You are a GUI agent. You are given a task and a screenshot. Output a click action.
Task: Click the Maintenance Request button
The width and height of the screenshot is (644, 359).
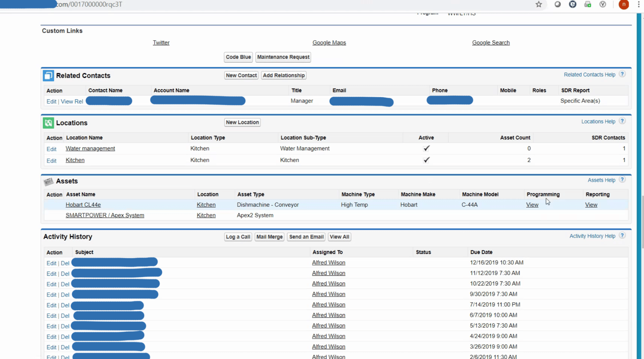pos(283,57)
